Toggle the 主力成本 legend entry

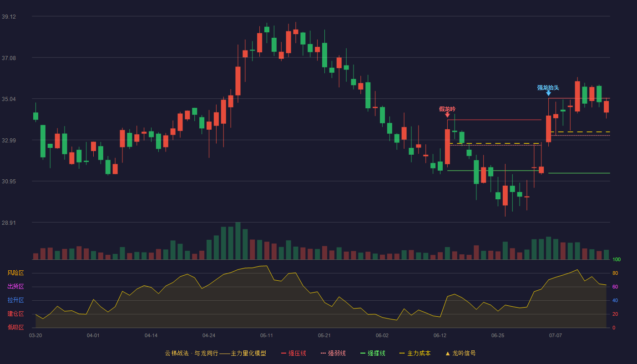click(415, 353)
